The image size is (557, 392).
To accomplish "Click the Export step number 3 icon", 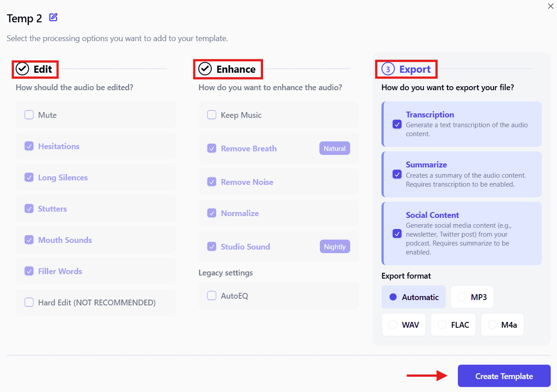I will (x=388, y=69).
